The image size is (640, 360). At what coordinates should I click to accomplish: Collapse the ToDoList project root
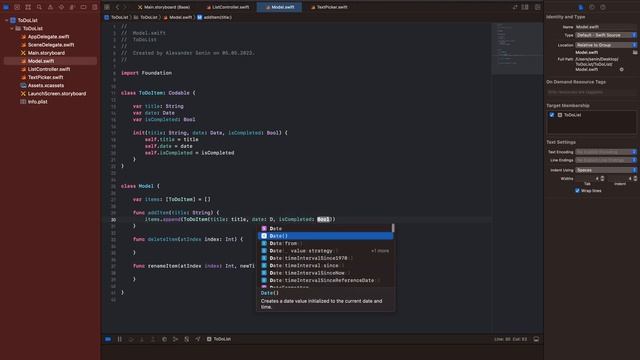[7, 20]
